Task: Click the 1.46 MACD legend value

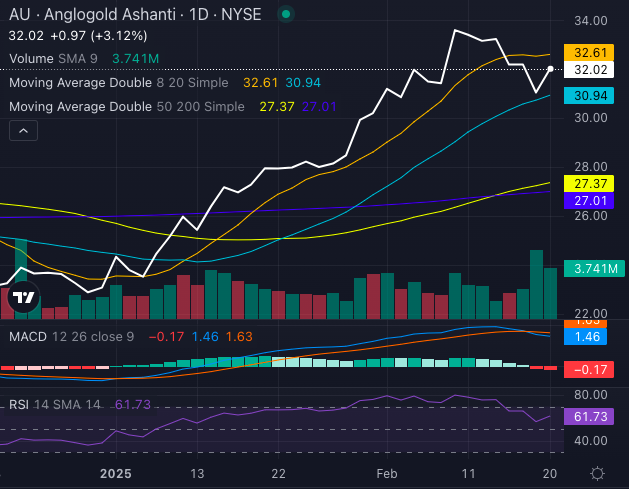Action: coord(205,336)
